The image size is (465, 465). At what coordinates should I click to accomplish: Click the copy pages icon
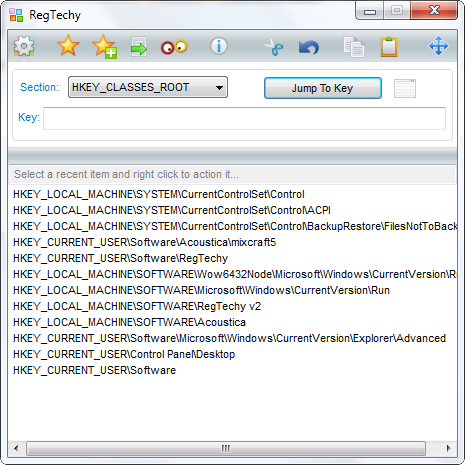354,47
